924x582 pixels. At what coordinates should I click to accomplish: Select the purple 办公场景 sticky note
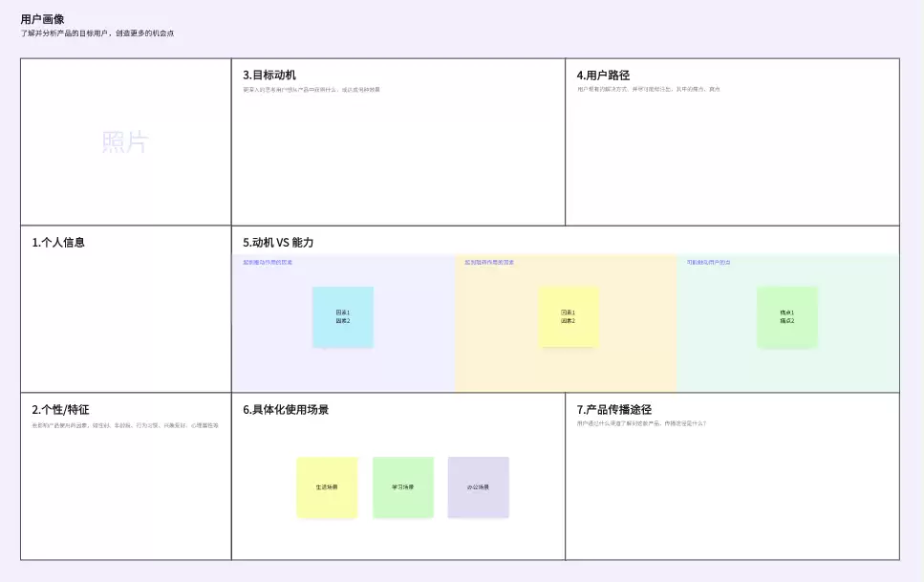479,487
